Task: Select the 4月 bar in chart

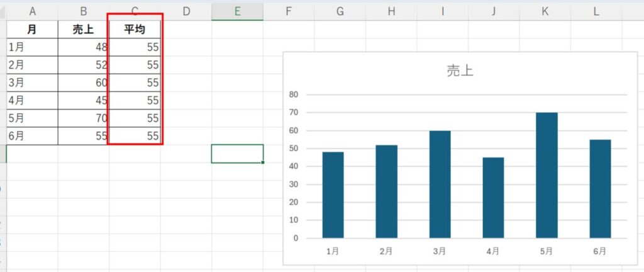Action: (x=493, y=198)
